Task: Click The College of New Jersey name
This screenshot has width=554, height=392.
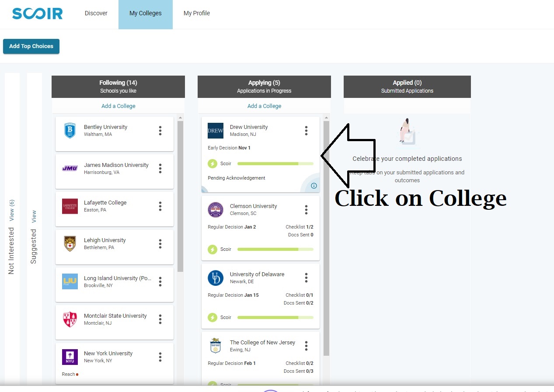Action: click(262, 343)
